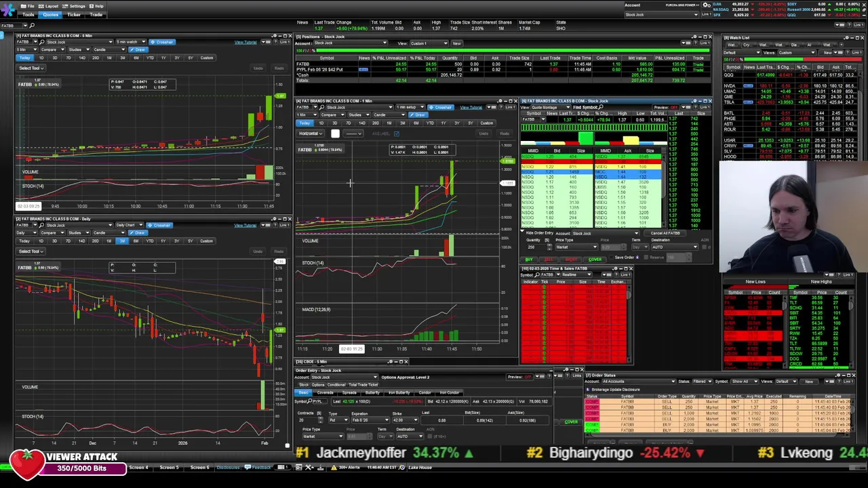
Task: Click the app logo at top left
Action: click(9, 9)
